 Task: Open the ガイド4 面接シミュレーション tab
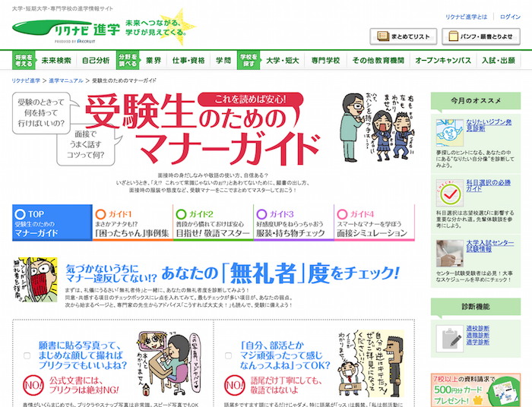tap(374, 222)
